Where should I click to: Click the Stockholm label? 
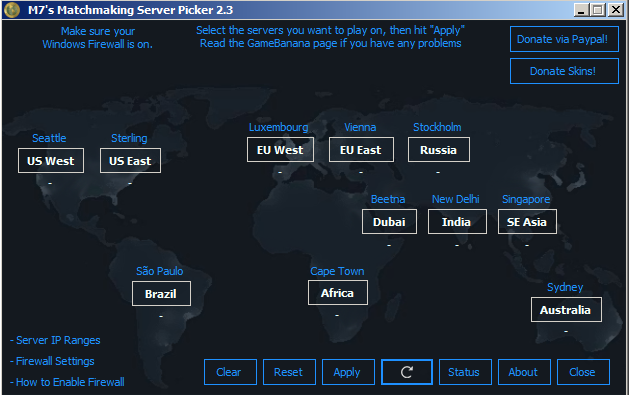coord(437,128)
